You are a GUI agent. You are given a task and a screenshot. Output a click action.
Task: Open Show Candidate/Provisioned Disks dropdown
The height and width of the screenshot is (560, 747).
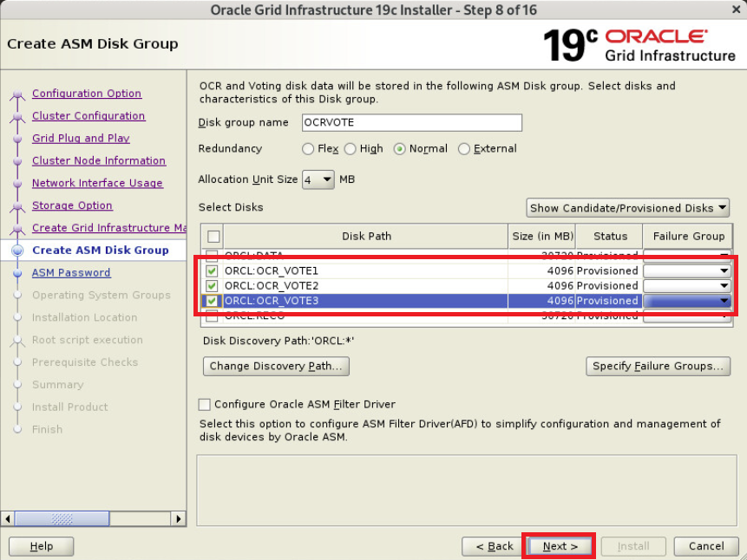(x=627, y=208)
